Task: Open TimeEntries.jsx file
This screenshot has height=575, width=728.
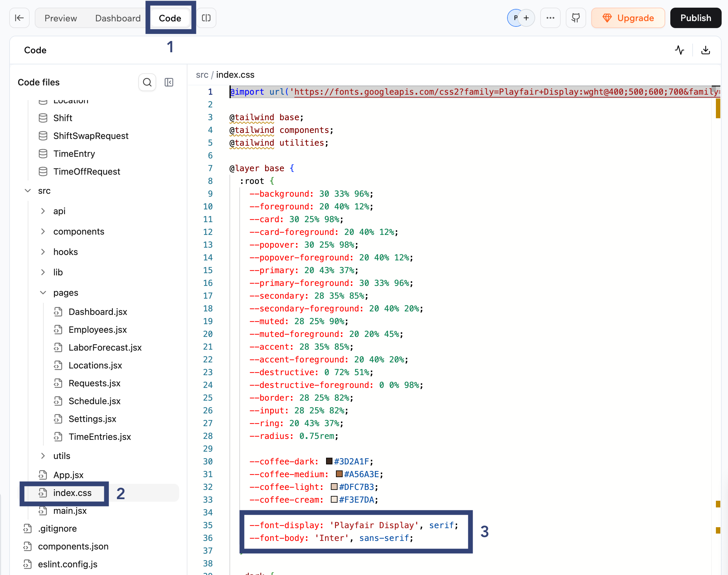Action: pos(100,437)
